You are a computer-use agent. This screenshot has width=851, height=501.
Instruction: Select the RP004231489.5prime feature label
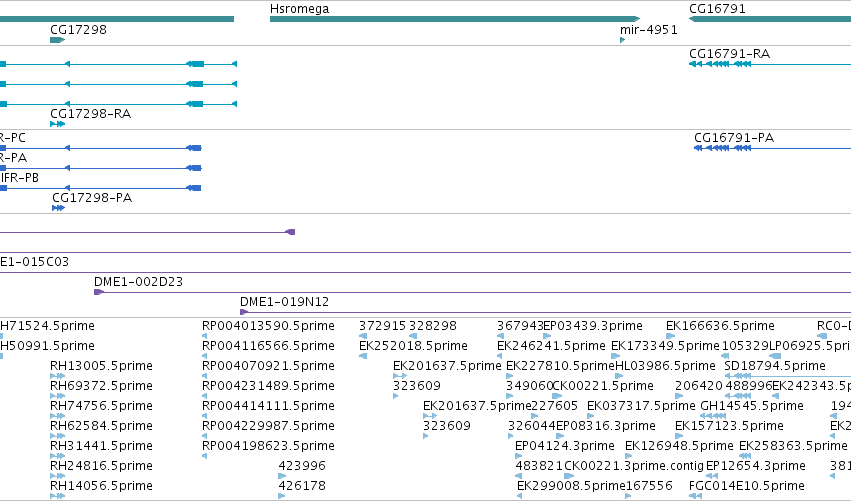coord(268,386)
